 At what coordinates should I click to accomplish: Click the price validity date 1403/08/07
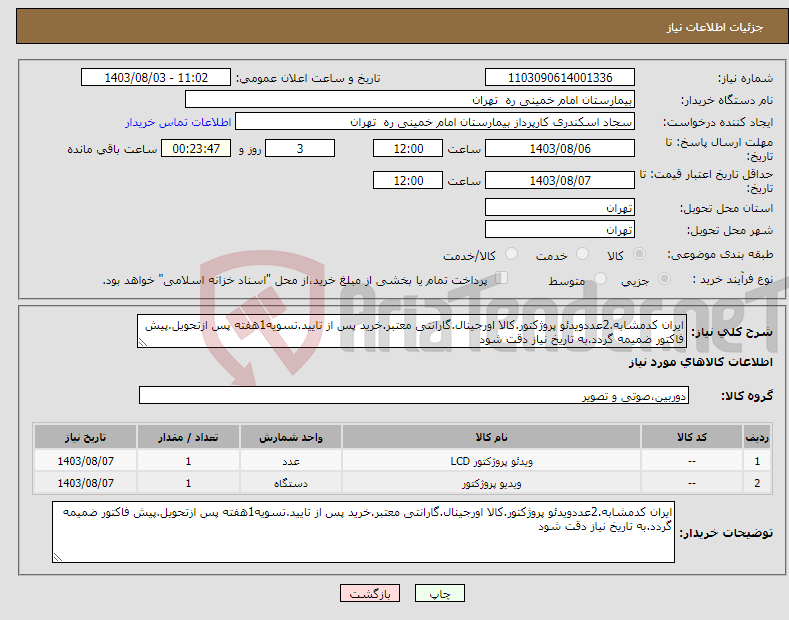point(560,180)
